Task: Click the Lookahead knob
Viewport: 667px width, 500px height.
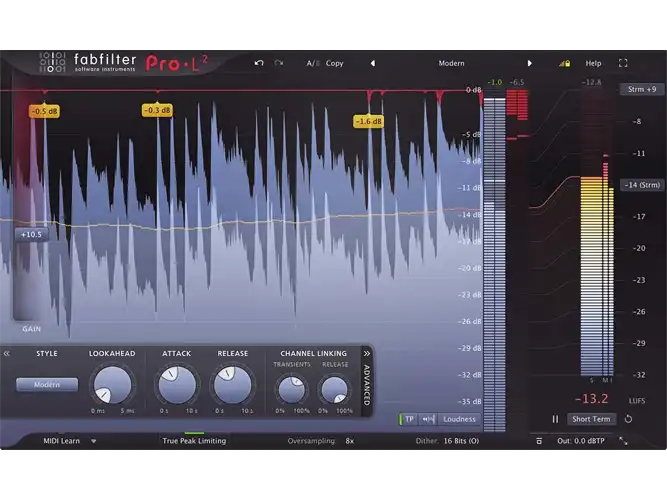Action: pyautogui.click(x=112, y=384)
